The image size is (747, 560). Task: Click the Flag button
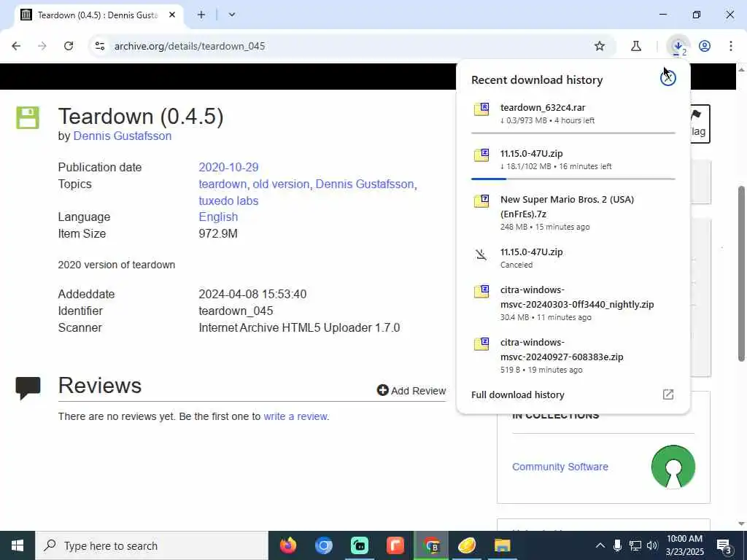700,124
